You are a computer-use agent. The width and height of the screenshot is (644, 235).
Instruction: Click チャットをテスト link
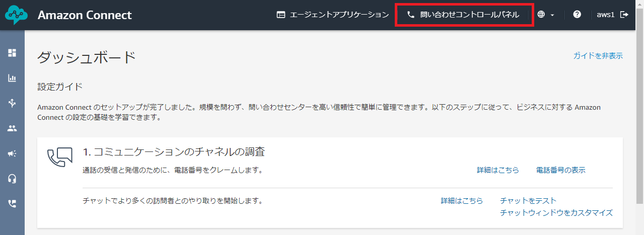(528, 201)
